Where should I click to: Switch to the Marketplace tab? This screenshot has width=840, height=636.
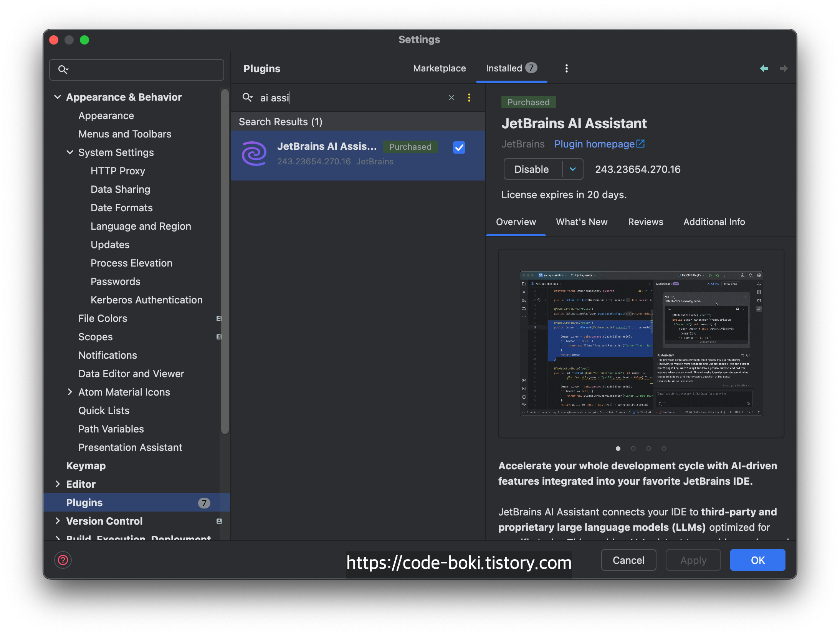439,68
